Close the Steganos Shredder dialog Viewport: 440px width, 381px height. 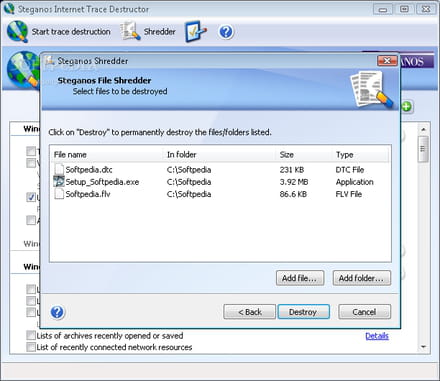(387, 61)
